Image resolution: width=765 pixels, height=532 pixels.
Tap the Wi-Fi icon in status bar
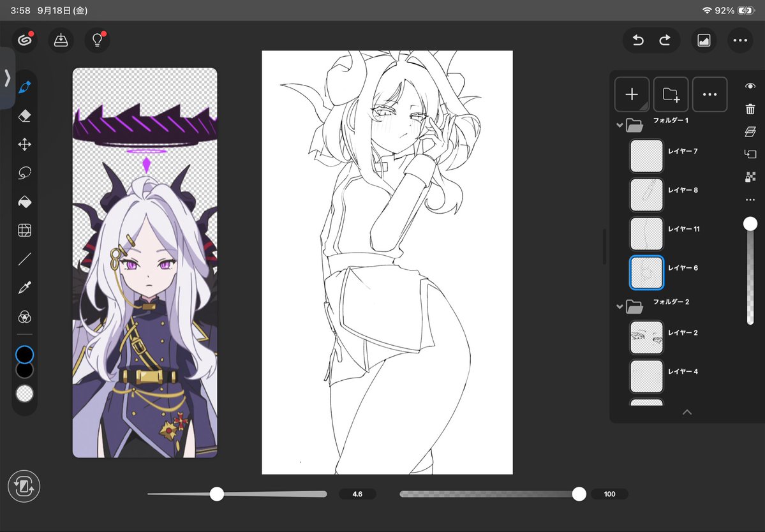point(707,10)
